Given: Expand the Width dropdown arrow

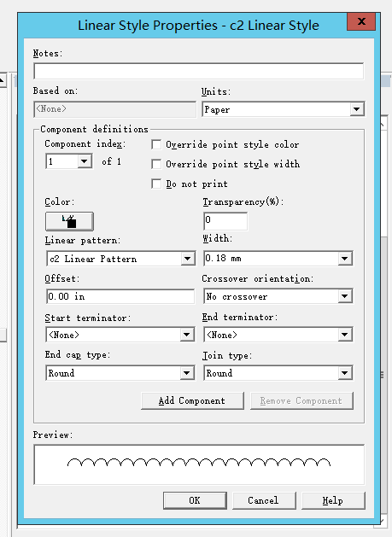Looking at the screenshot, I should [x=345, y=259].
